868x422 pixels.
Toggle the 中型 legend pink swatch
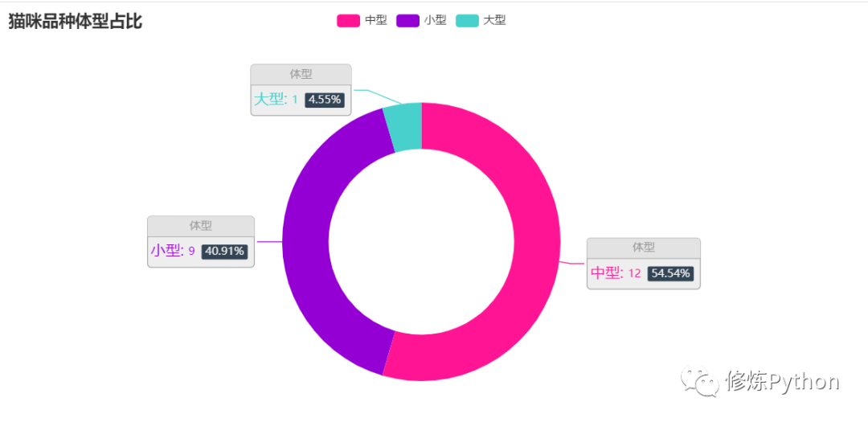348,20
